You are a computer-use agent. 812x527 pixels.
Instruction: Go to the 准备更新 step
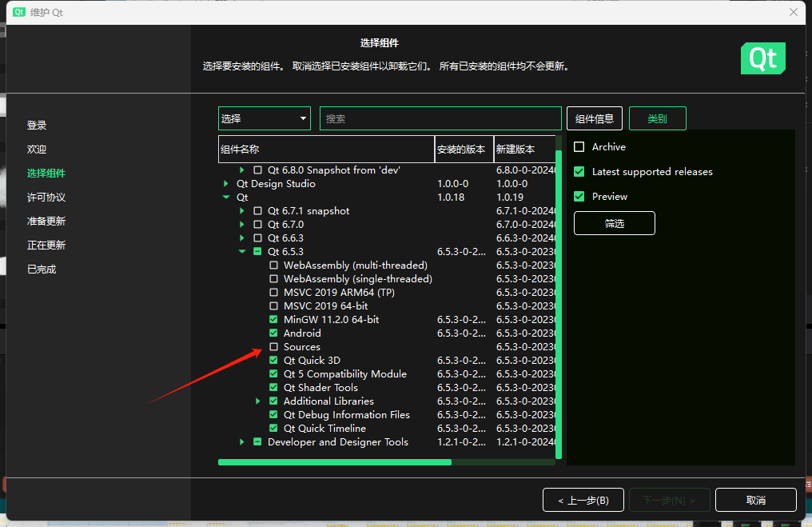[x=46, y=222]
